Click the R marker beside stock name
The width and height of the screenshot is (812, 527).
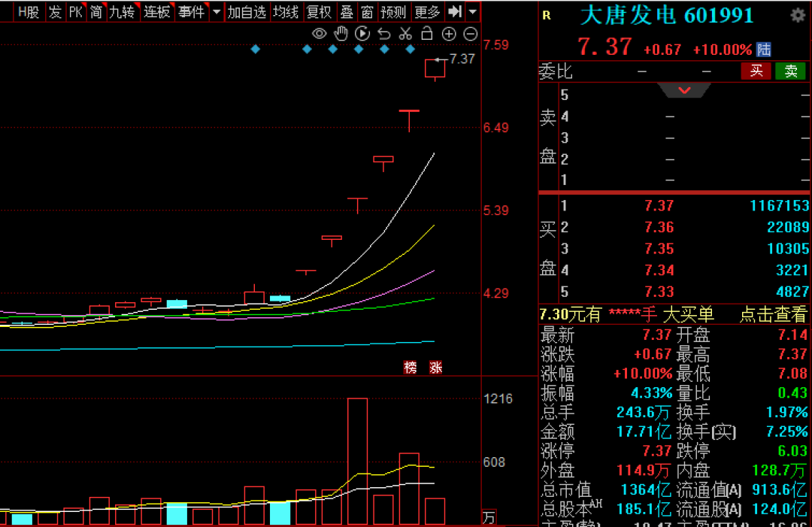pyautogui.click(x=547, y=16)
